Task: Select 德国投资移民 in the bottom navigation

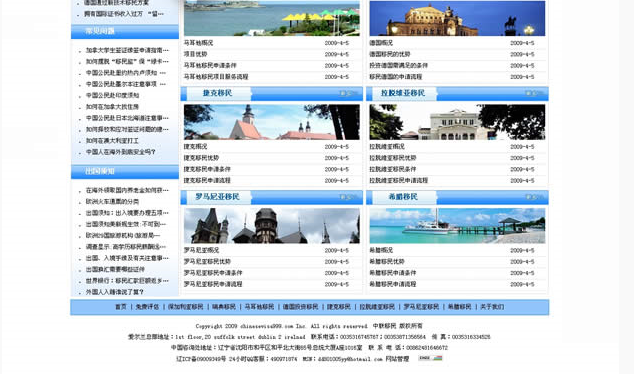Action: point(300,307)
